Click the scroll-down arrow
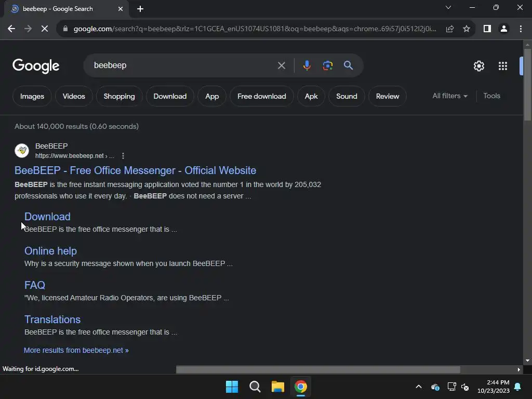Screen dimensions: 532x399 527,361
